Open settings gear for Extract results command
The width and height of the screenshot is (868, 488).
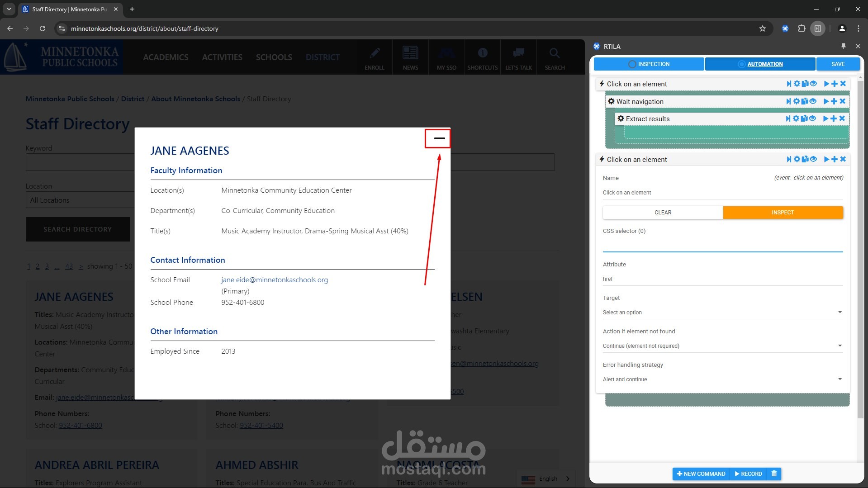click(796, 118)
